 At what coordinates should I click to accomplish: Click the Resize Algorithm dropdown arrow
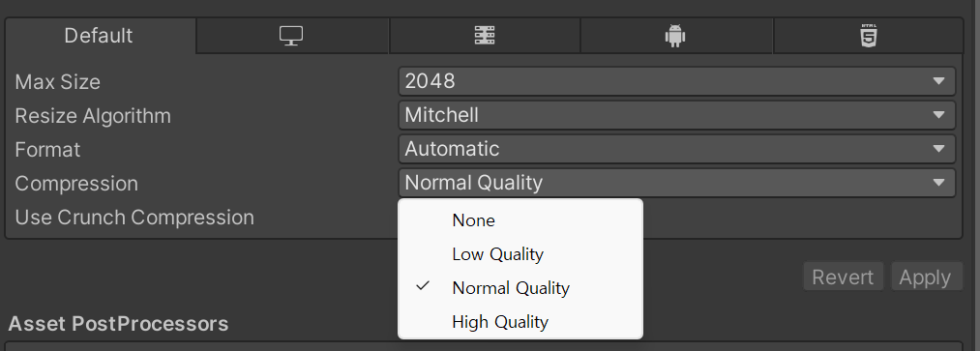[x=938, y=115]
